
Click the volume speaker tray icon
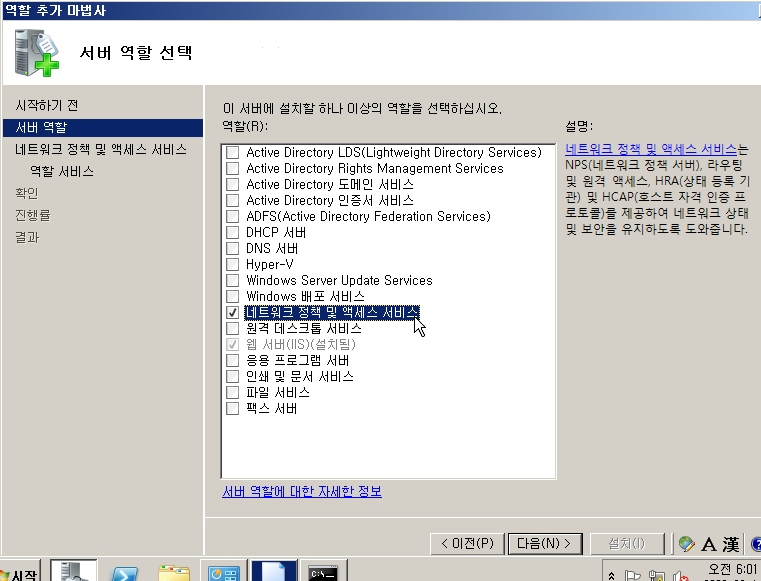tap(680, 576)
